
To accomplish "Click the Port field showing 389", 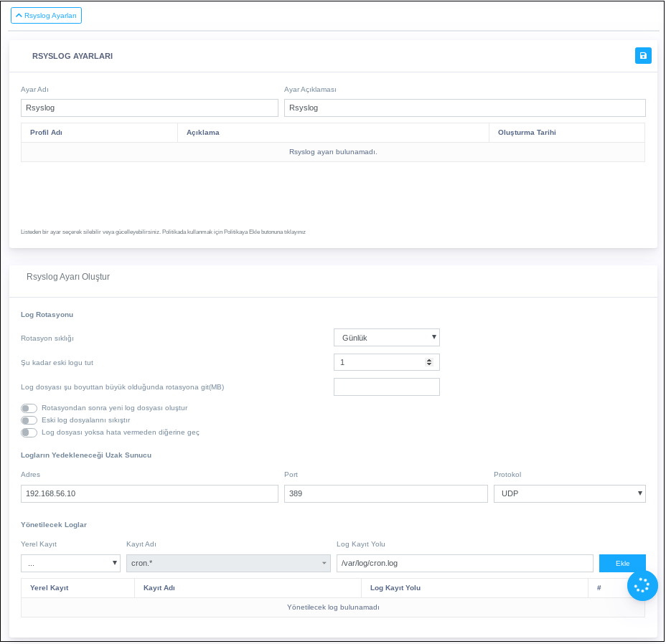I will pyautogui.click(x=385, y=493).
